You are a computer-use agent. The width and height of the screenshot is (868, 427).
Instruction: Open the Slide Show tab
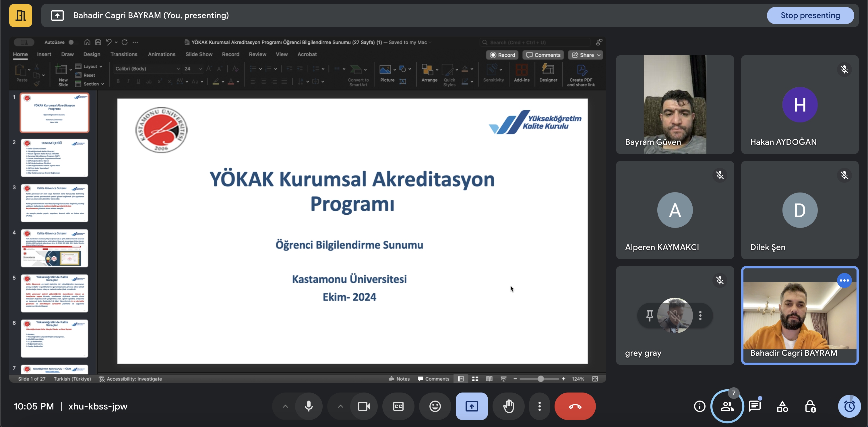[199, 54]
